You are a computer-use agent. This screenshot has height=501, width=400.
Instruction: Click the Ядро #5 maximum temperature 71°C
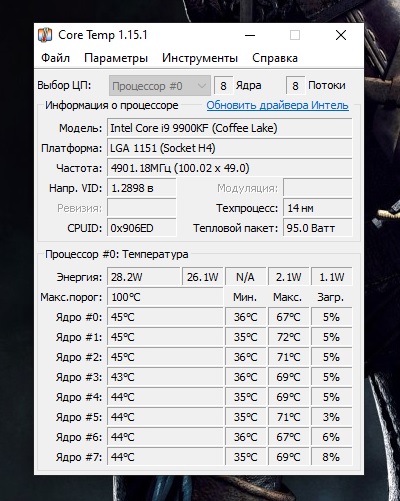tap(288, 417)
